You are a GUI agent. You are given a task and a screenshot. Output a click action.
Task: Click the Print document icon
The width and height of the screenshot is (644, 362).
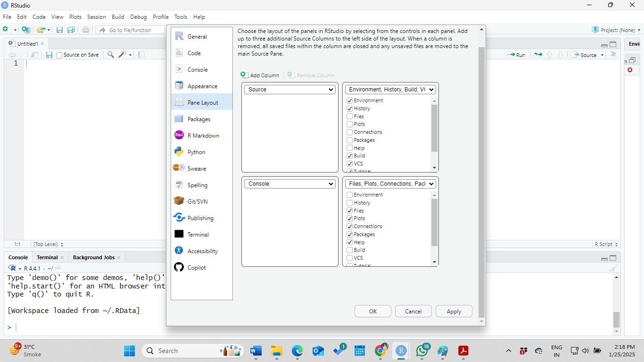(86, 30)
